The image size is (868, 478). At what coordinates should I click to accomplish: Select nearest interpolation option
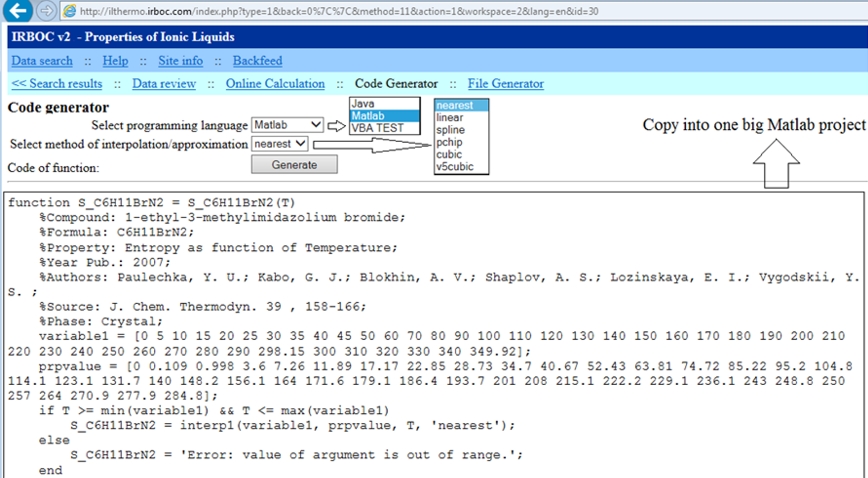[461, 105]
